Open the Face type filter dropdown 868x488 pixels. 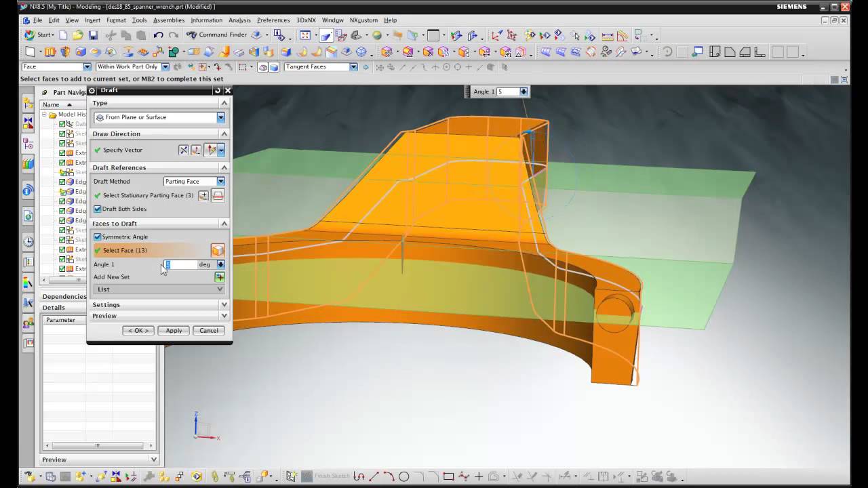point(87,66)
